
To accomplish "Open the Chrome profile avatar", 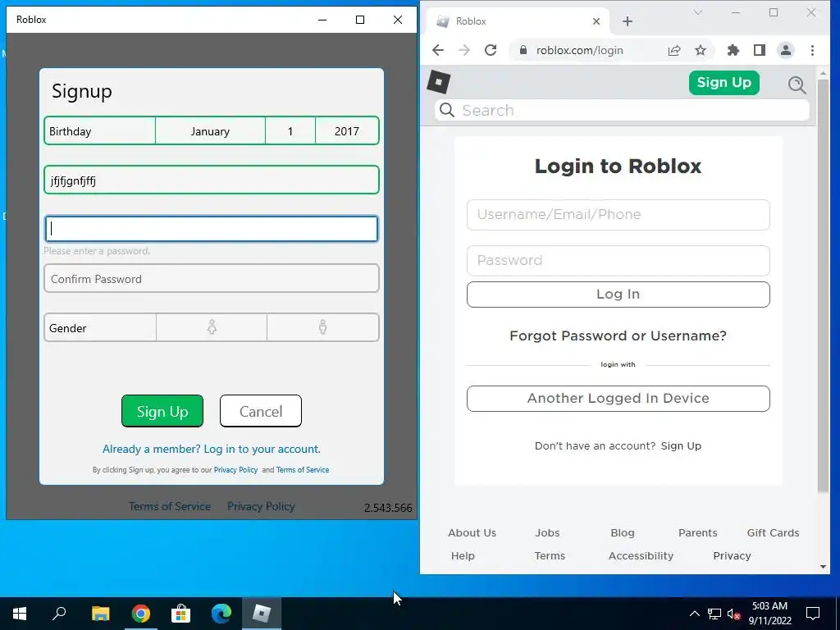I will pos(785,50).
